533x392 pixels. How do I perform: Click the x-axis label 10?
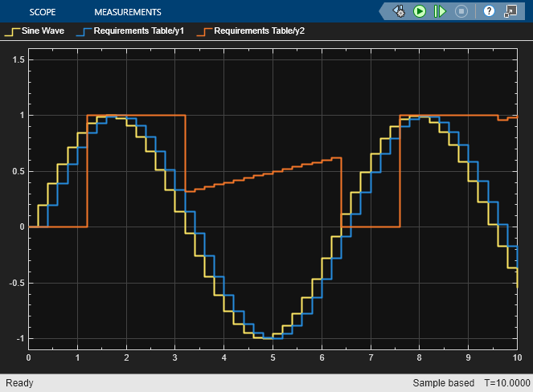click(517, 357)
